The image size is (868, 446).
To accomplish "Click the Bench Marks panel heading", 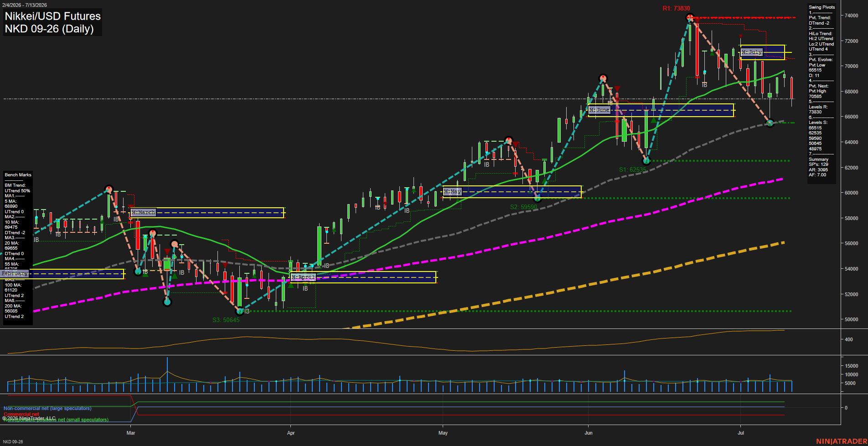I will point(18,175).
